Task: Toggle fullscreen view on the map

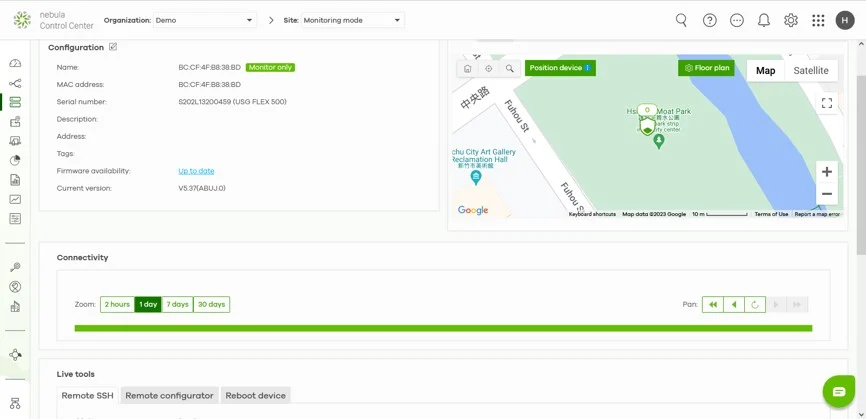Action: click(x=827, y=103)
